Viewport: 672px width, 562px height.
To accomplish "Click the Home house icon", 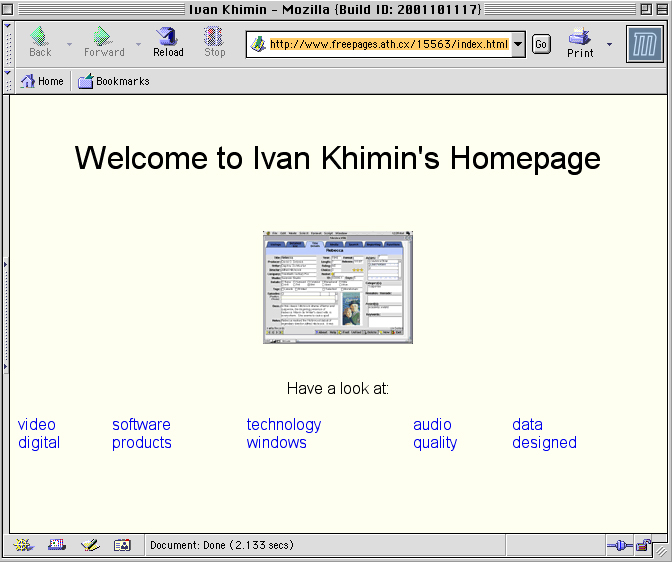I will 28,81.
